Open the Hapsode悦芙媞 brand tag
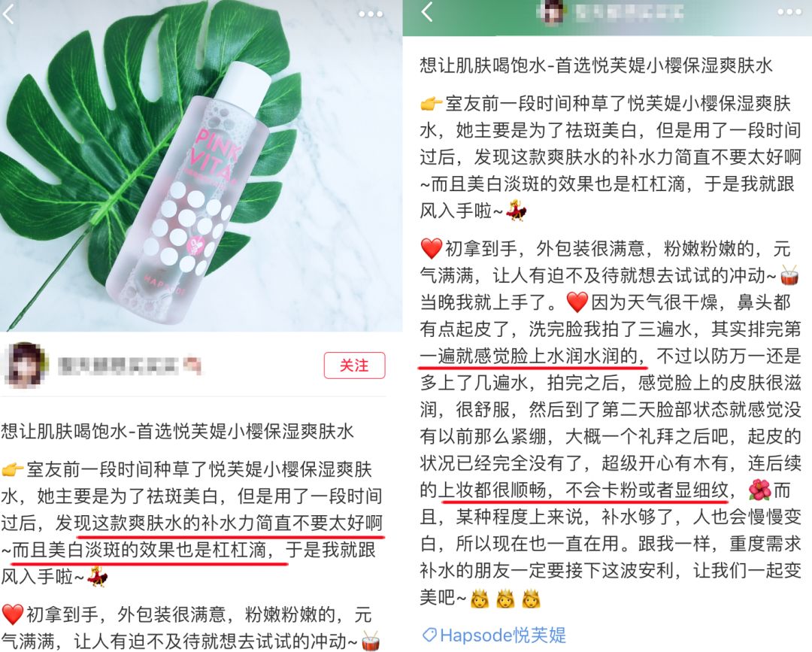Screen dimensions: 812x652 [x=495, y=635]
